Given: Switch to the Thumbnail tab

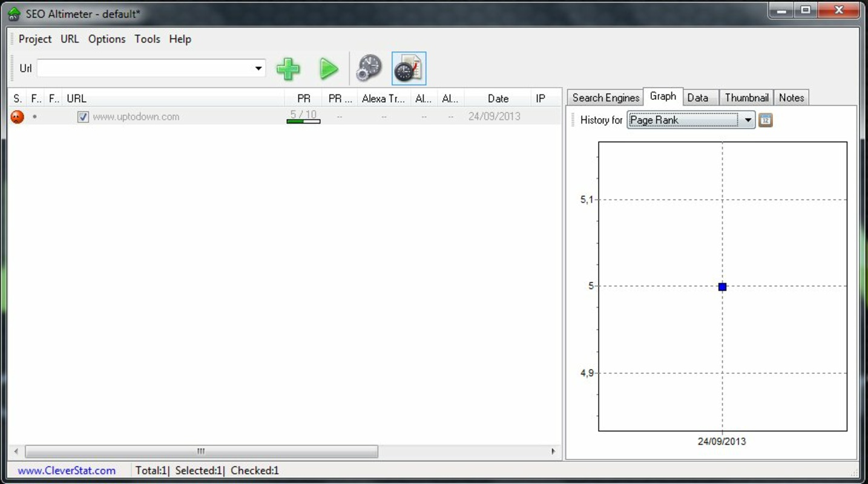Looking at the screenshot, I should (x=746, y=97).
